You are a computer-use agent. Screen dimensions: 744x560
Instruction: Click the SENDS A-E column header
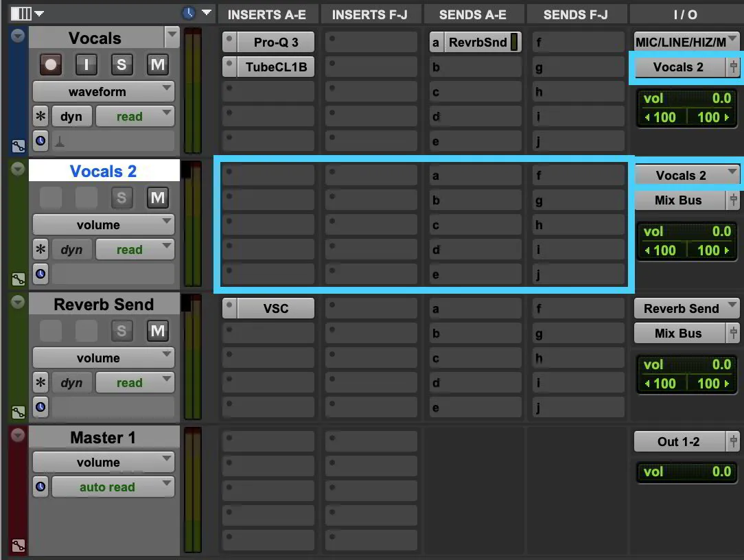[x=474, y=14]
